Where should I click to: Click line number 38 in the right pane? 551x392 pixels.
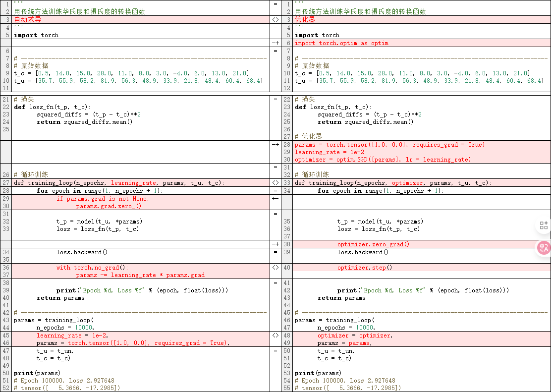coord(287,244)
